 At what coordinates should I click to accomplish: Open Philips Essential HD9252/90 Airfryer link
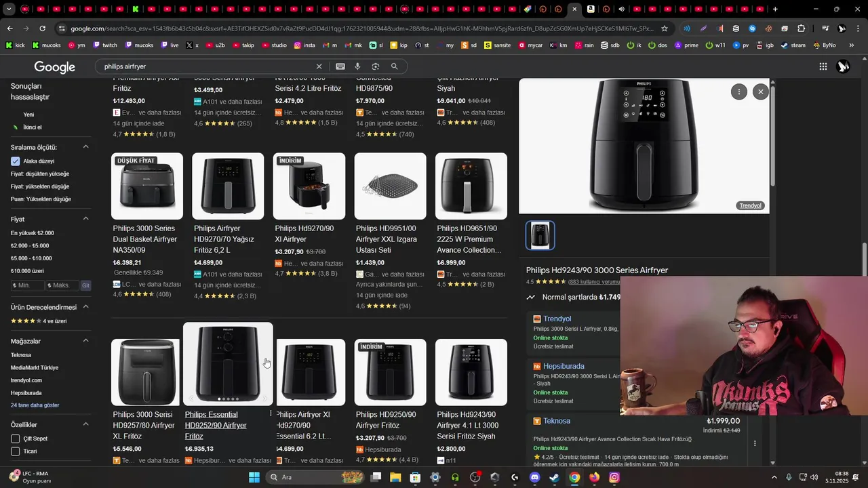216,425
